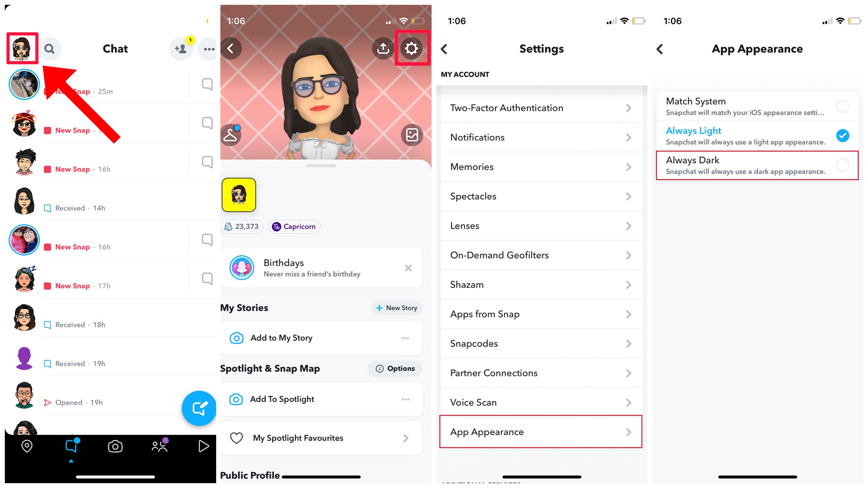Tap the camera icon in bottom nav
868x488 pixels.
pyautogui.click(x=116, y=446)
